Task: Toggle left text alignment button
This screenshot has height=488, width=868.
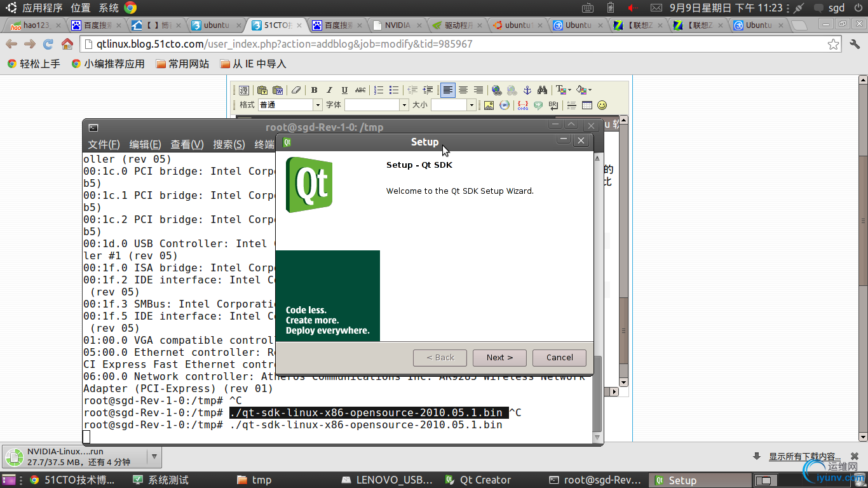Action: click(448, 90)
